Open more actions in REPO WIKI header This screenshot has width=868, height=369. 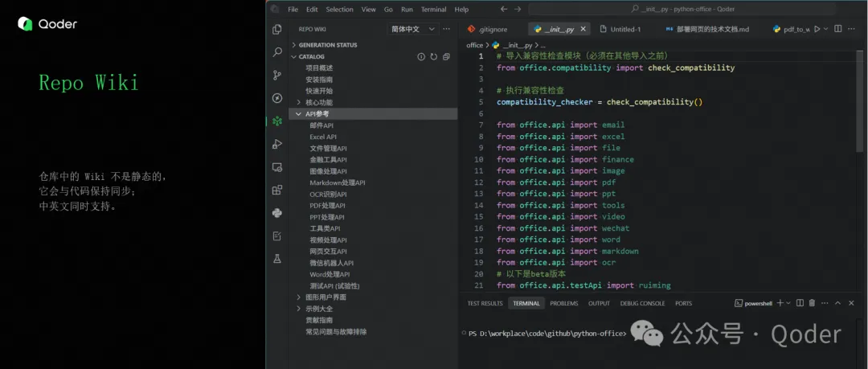click(446, 29)
